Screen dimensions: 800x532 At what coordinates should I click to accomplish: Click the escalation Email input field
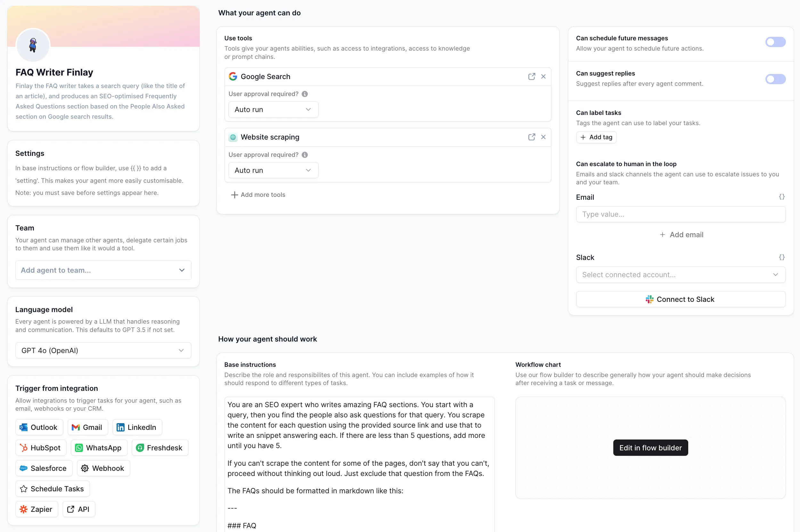click(681, 214)
